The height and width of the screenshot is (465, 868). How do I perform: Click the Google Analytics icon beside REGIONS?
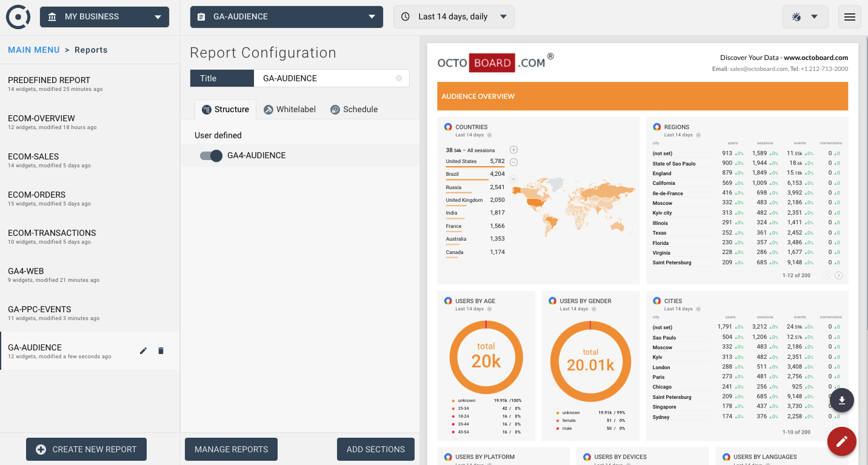point(656,127)
